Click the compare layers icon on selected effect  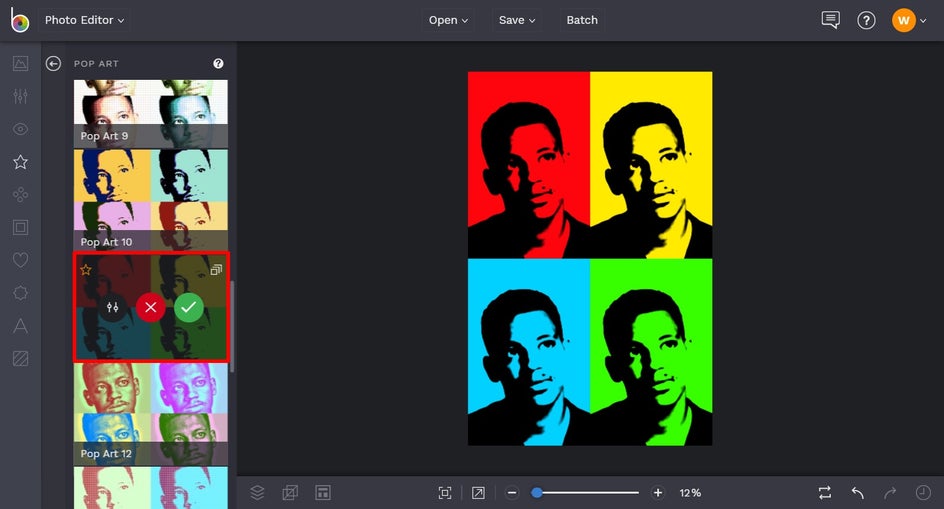pyautogui.click(x=216, y=270)
